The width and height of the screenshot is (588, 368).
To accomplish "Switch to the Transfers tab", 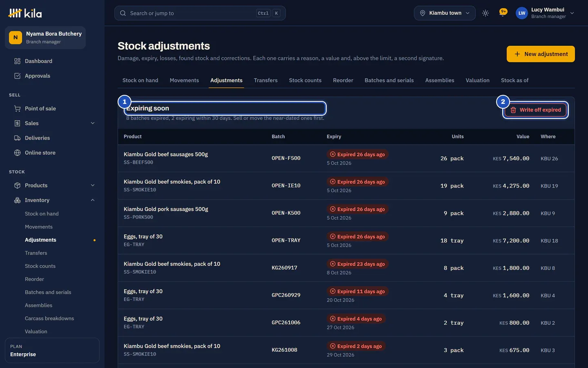I will [x=266, y=81].
